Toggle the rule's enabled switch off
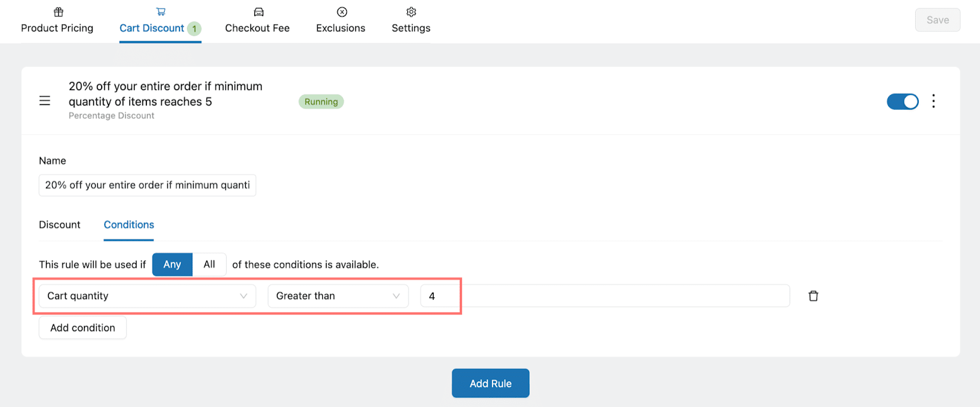The image size is (980, 407). 902,102
